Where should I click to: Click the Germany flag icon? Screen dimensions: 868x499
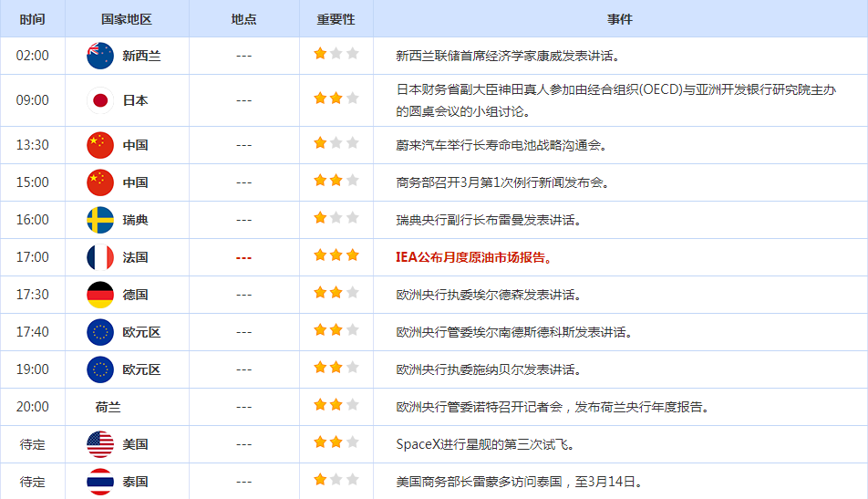pyautogui.click(x=100, y=295)
